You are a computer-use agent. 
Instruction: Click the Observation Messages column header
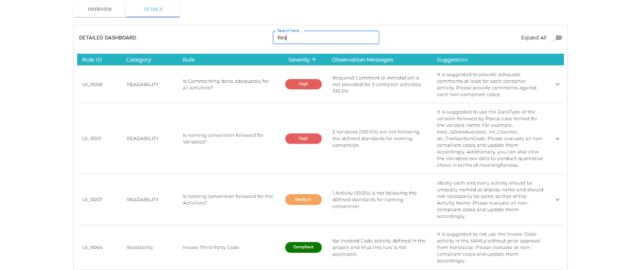[362, 60]
